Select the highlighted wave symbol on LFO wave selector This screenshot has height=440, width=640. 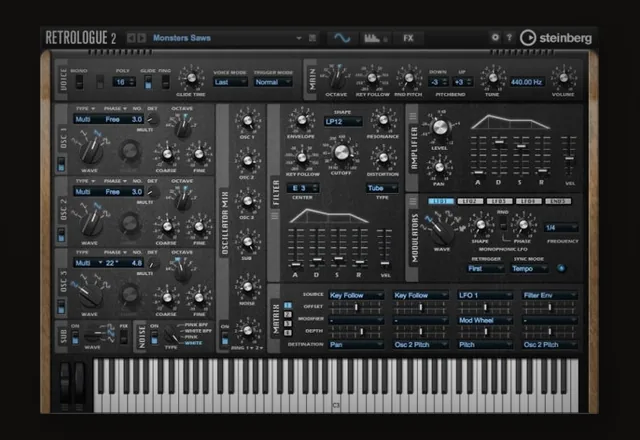coord(428,219)
